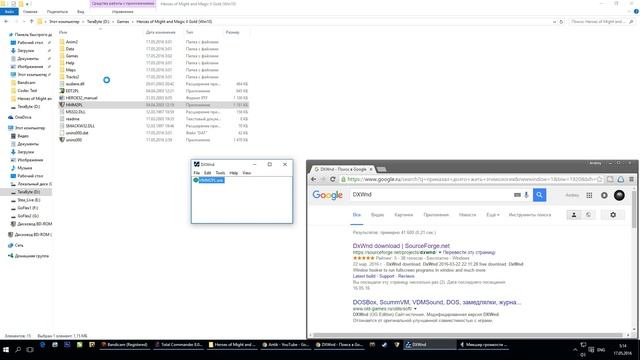Click the Explorer folder search box
Image resolution: width=640 pixels, height=360 pixels.
tap(602, 22)
